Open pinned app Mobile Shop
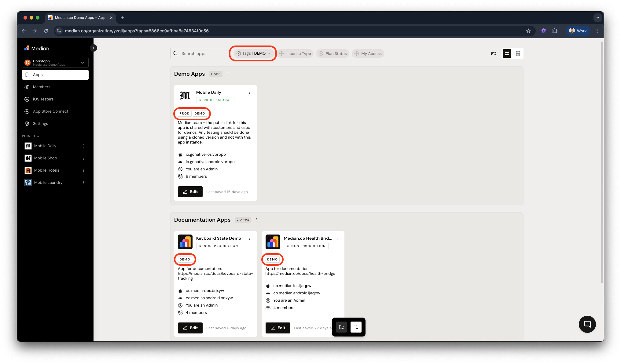Image resolution: width=621 pixels, height=364 pixels. pos(46,158)
